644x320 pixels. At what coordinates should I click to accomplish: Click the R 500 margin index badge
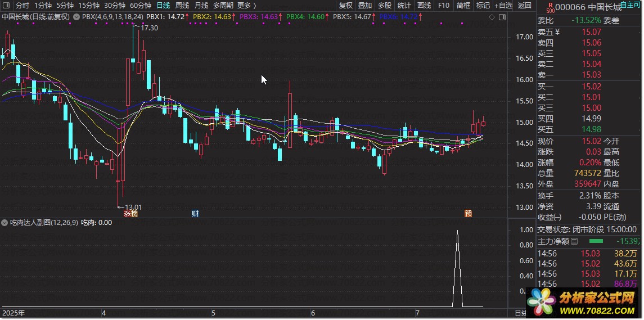tap(551, 7)
